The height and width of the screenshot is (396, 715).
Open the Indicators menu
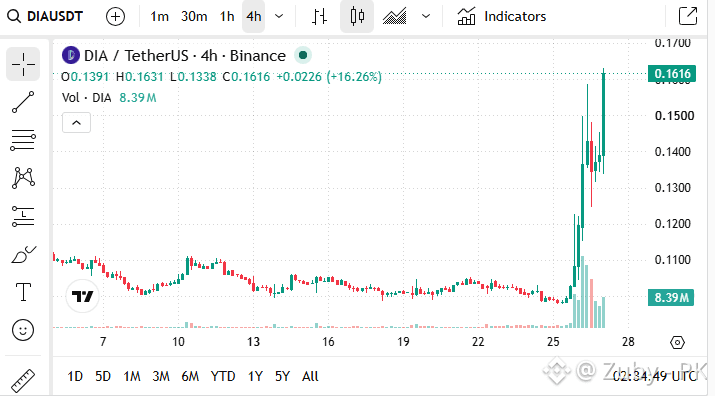pos(502,16)
